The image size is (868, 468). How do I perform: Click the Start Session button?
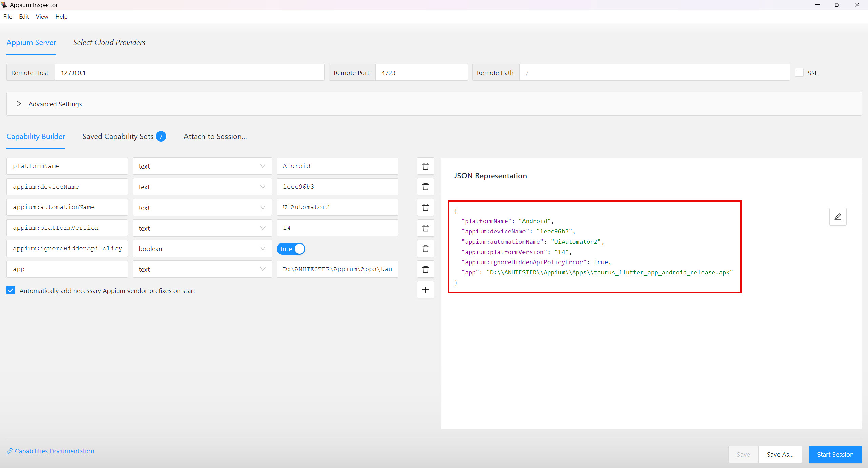click(835, 454)
